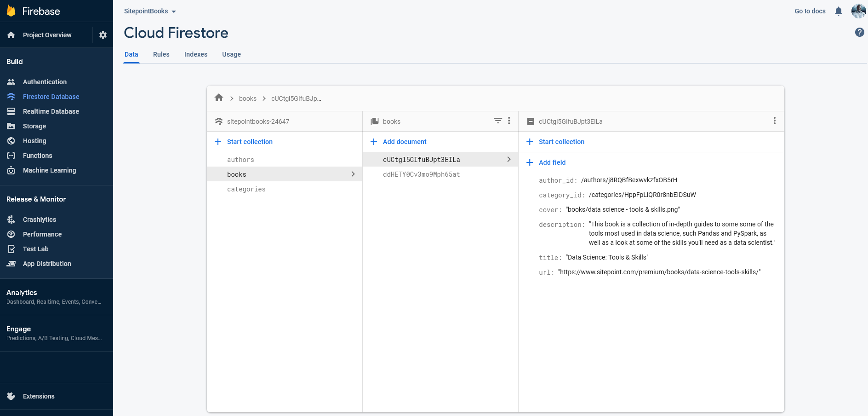Open Authentication from the Build sidebar

coord(44,81)
